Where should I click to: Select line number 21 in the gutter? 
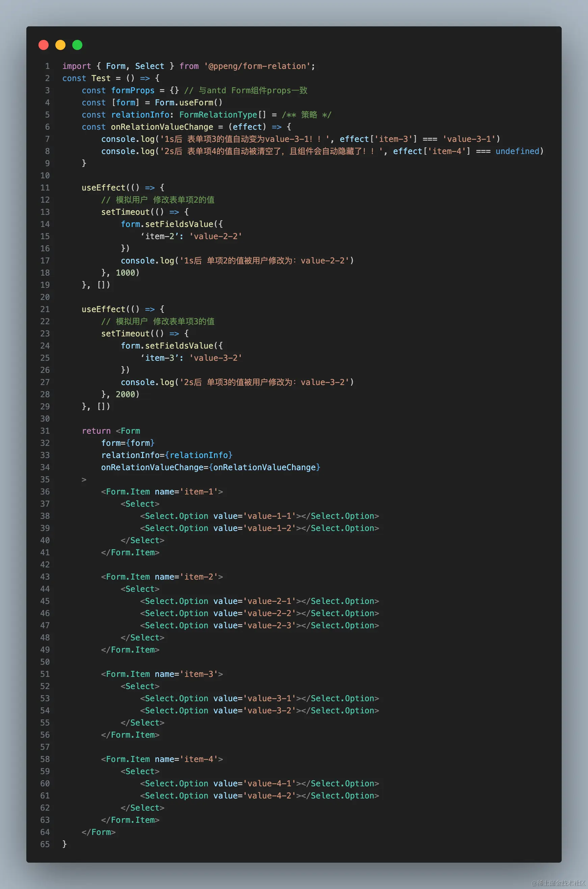coord(45,309)
